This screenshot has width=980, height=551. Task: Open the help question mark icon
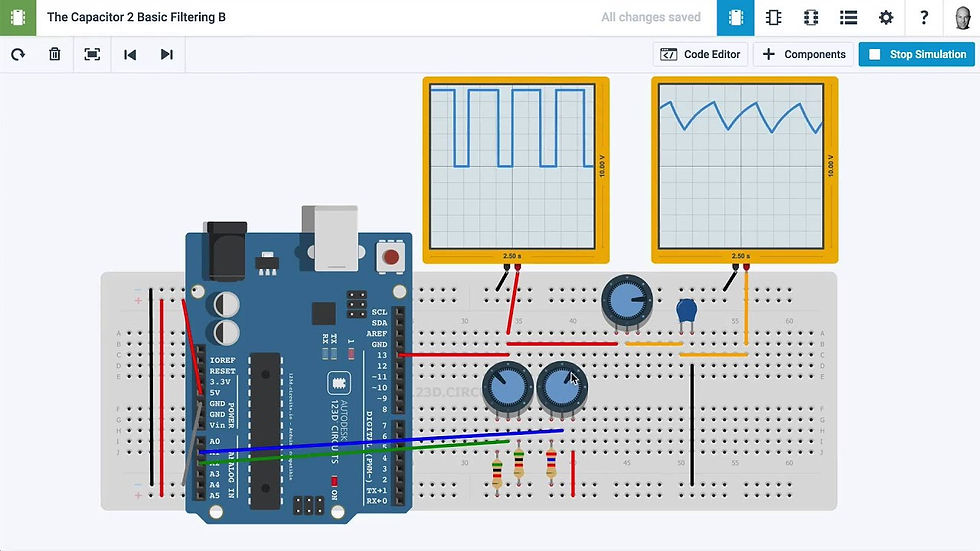tap(924, 17)
